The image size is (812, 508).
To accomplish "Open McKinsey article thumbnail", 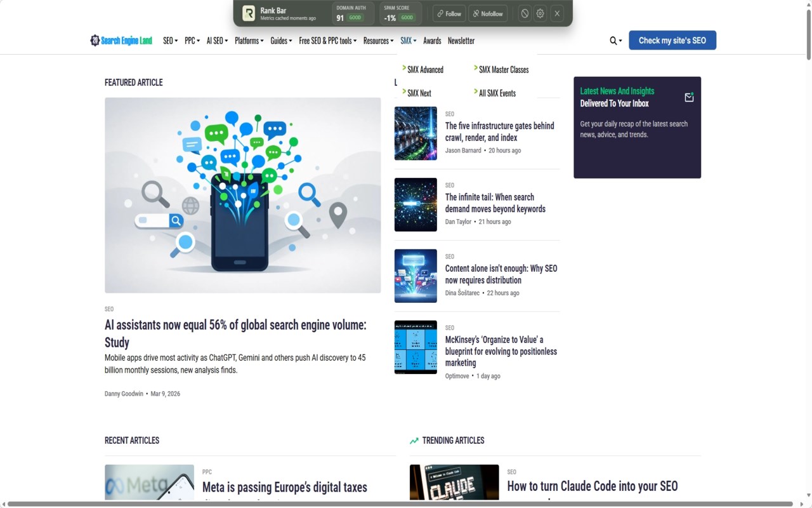I will tap(416, 347).
